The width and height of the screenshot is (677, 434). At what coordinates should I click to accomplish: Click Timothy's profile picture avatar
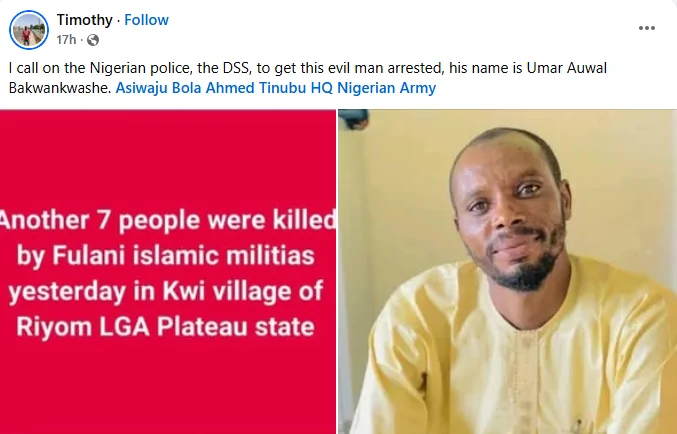click(x=28, y=30)
